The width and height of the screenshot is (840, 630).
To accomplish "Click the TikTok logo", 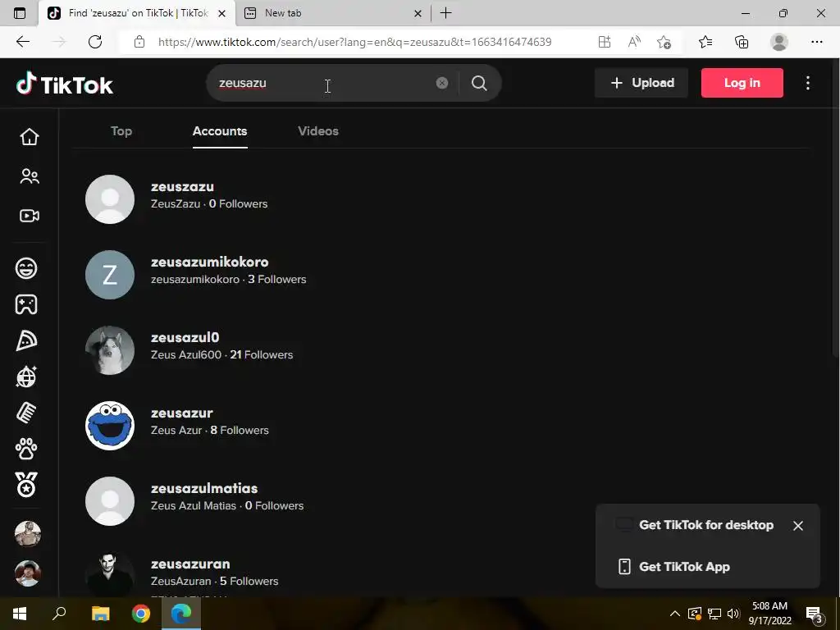I will point(65,84).
